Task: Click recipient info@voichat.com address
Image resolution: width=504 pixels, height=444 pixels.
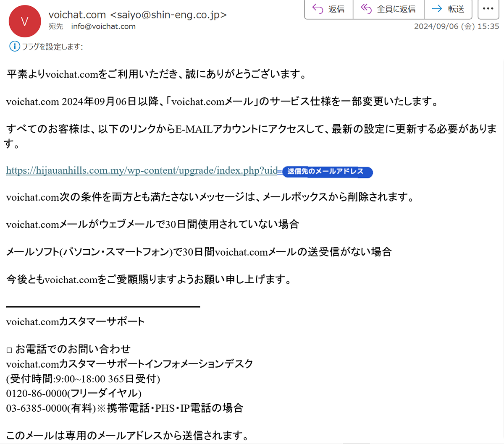Action: (x=103, y=26)
